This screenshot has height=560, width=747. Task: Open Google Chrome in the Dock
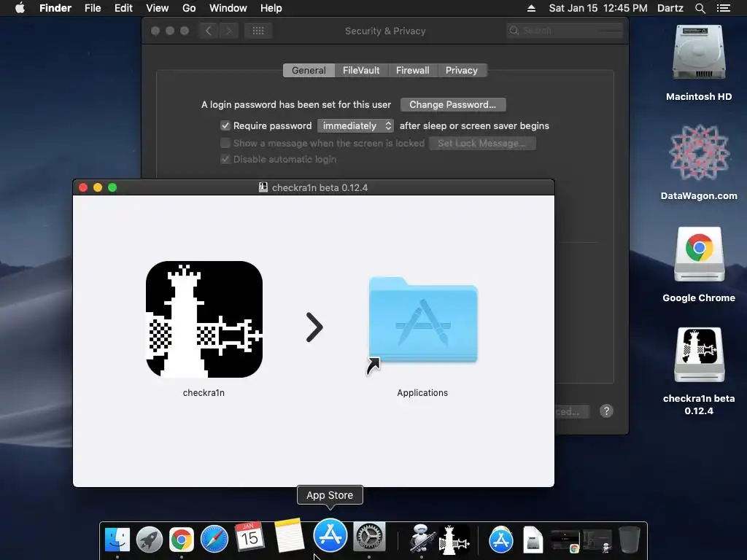182,539
